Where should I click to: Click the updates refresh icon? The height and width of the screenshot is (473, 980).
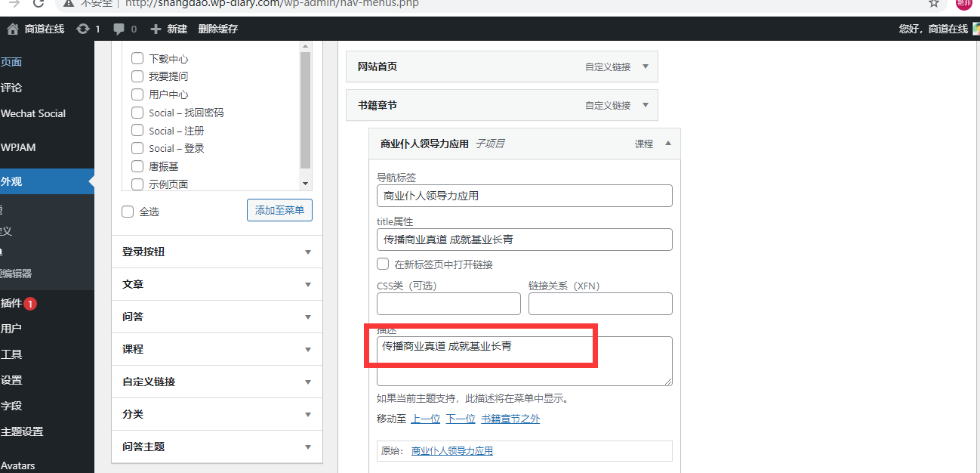pyautogui.click(x=82, y=29)
